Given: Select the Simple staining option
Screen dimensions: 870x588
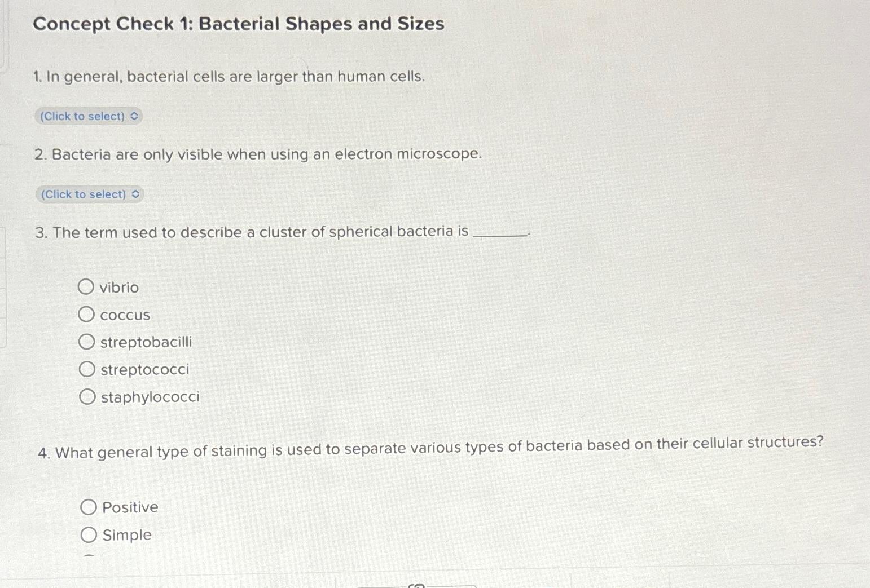Looking at the screenshot, I should pos(89,534).
